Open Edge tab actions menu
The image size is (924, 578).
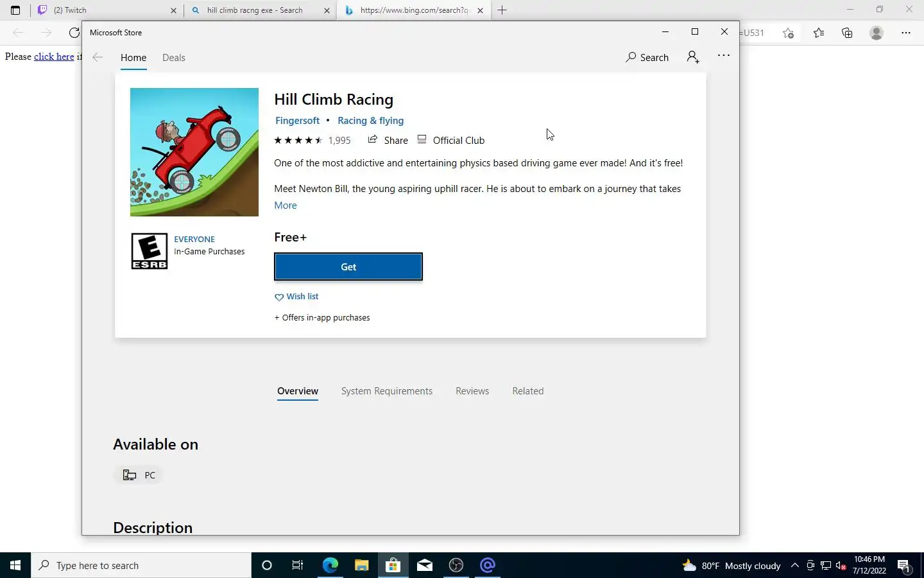[x=15, y=10]
